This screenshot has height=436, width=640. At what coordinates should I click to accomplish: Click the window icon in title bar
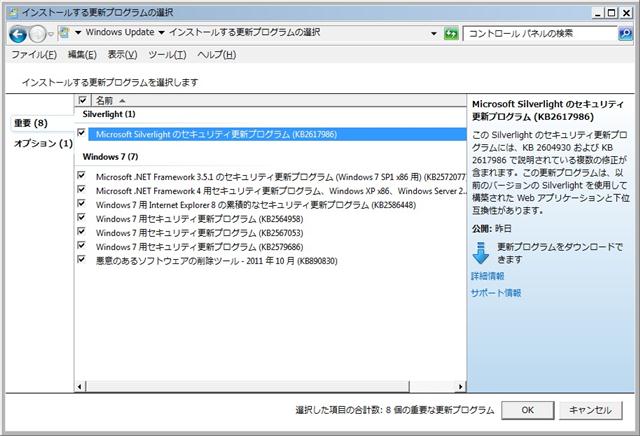click(13, 13)
